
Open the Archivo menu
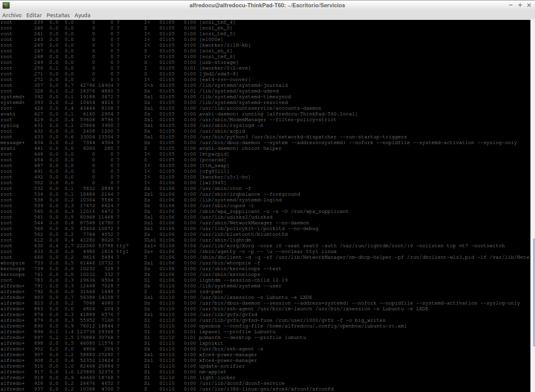tap(12, 15)
